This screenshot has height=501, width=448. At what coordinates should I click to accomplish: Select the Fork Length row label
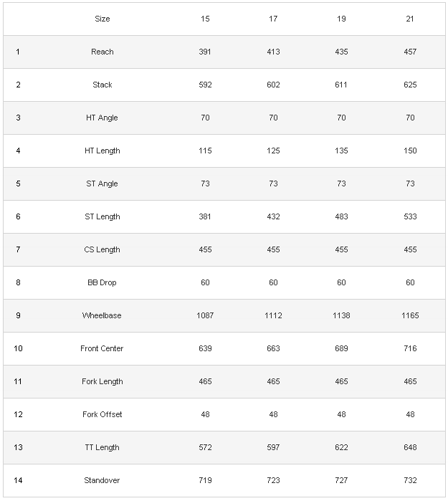tap(103, 381)
